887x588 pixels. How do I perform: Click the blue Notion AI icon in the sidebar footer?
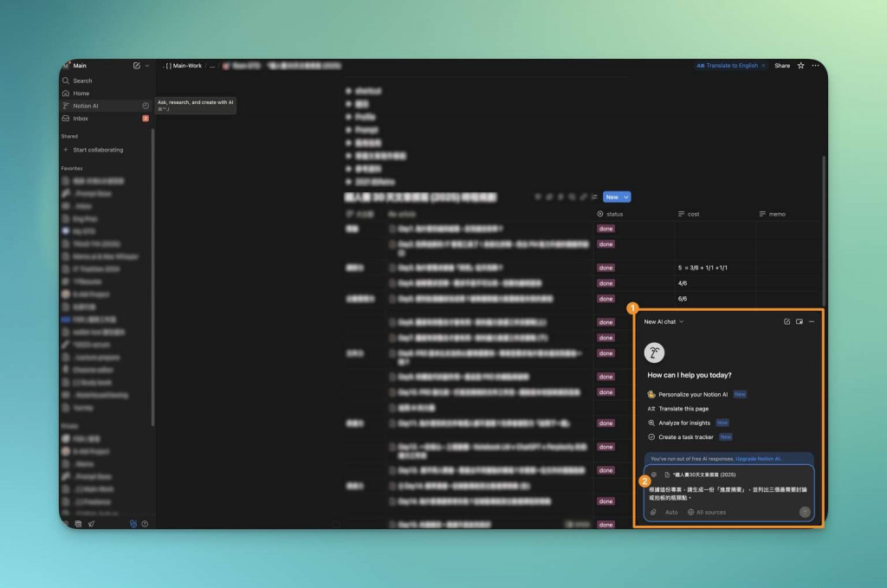(133, 524)
